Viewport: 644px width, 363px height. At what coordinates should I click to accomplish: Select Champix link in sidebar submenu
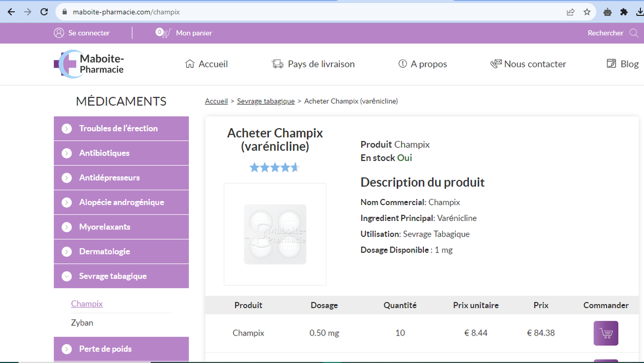87,303
